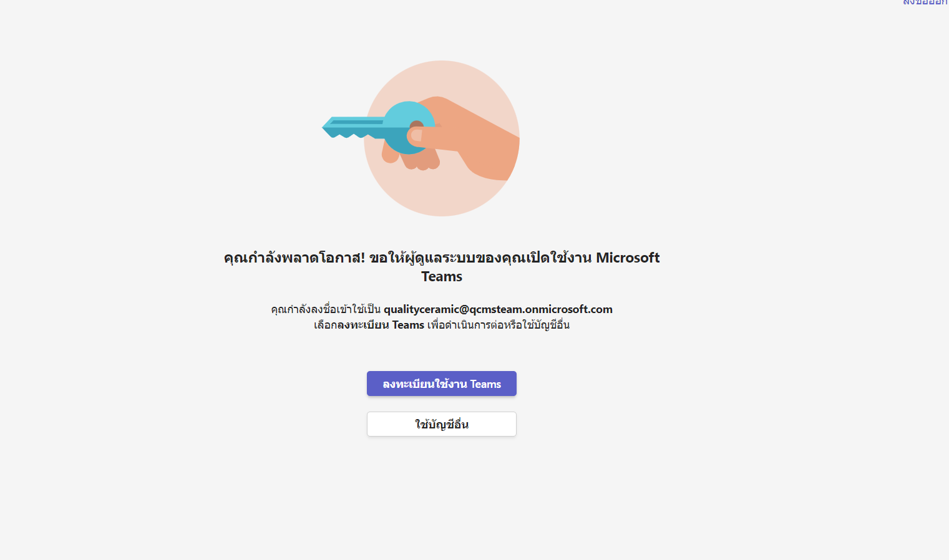
Task: Click the word Microsoft in the heading
Action: [x=628, y=258]
